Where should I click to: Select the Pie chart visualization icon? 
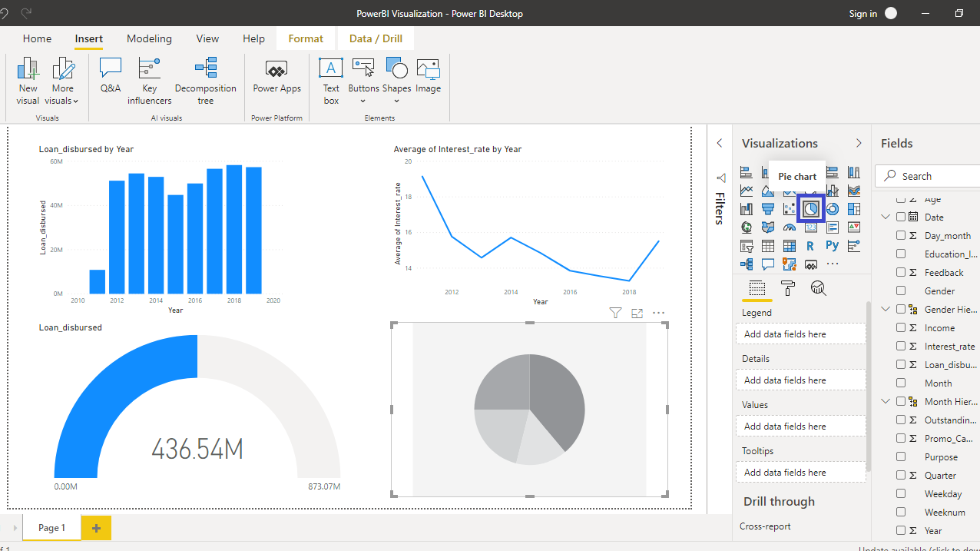pos(811,208)
